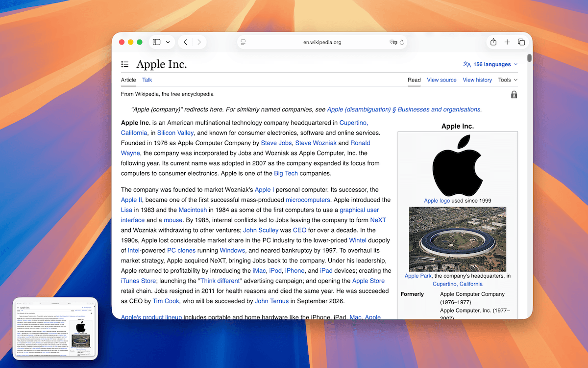588x368 pixels.
Task: Open the Tim Cook link
Action: [166, 301]
